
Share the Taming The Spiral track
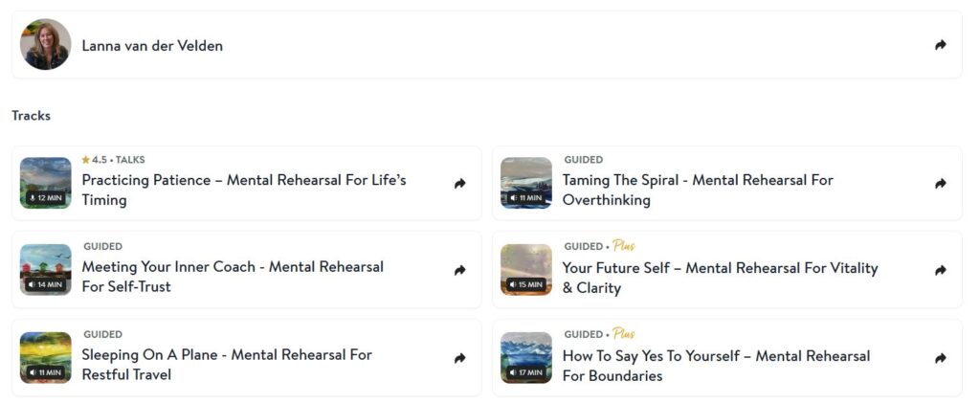click(940, 184)
